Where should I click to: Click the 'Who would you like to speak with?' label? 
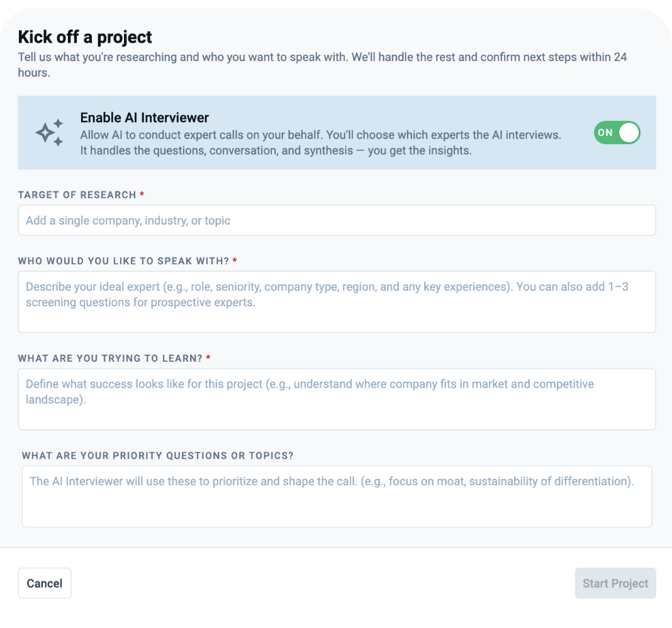coord(123,261)
